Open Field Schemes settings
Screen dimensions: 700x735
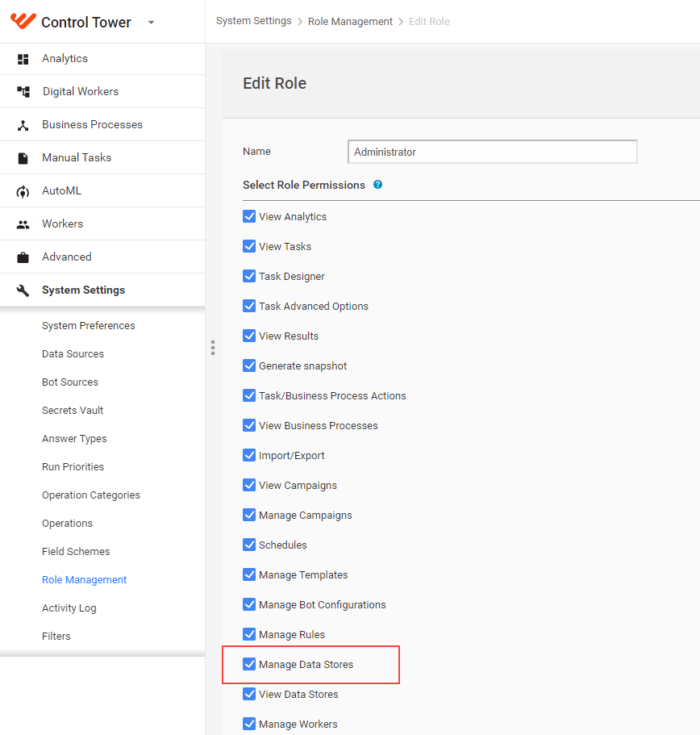(x=76, y=551)
